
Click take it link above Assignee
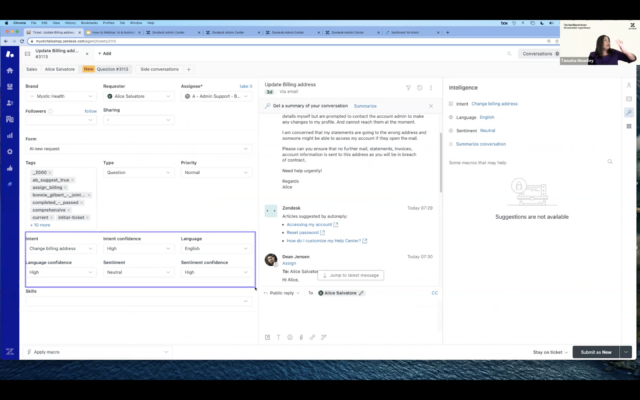click(x=246, y=86)
